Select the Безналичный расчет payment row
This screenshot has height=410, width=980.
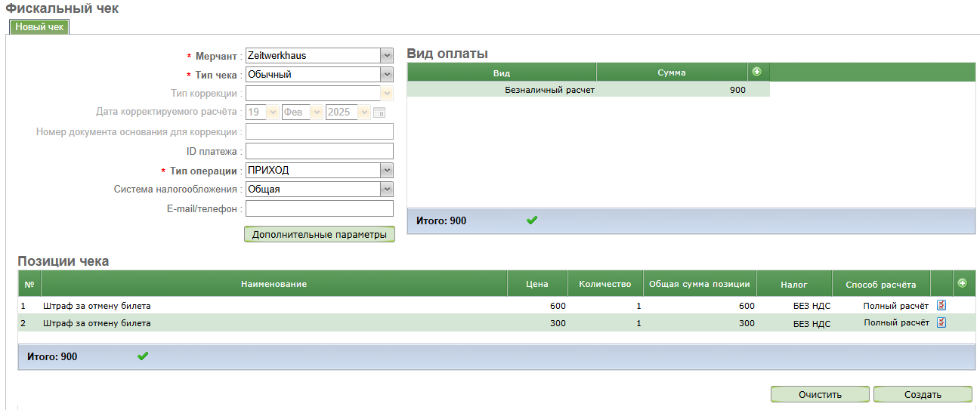point(549,90)
